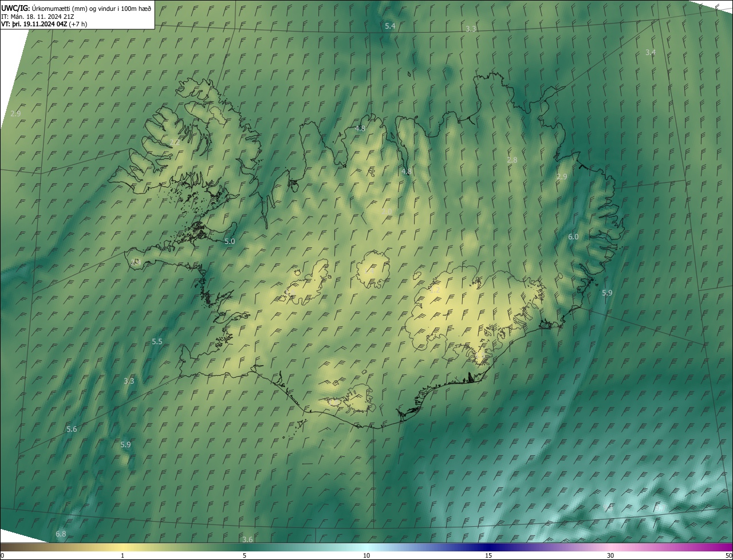Click the 5.5 value label

pos(157,341)
